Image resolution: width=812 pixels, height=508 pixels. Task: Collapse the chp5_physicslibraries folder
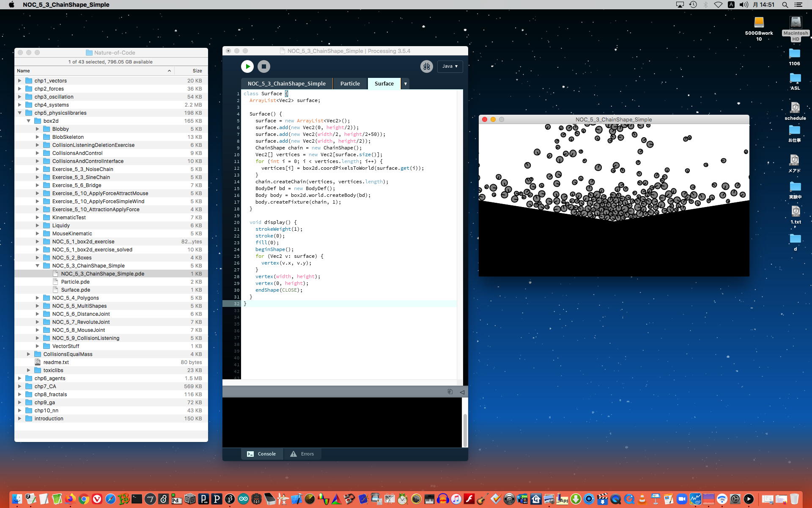pyautogui.click(x=19, y=113)
